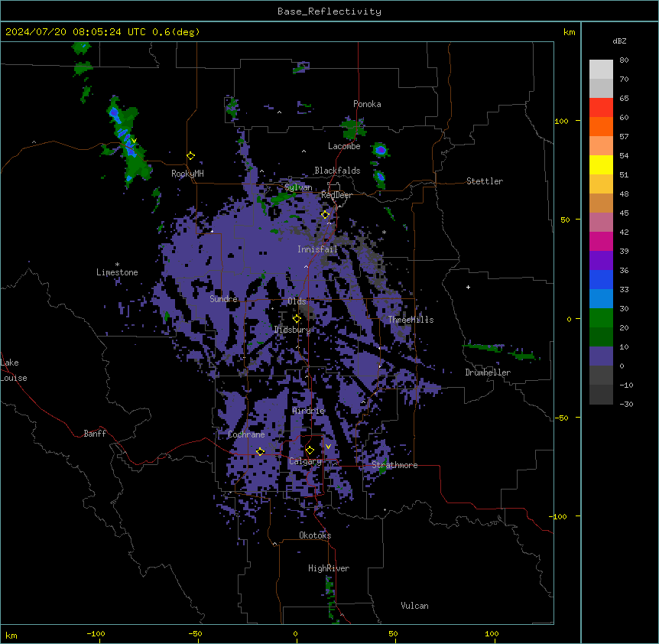Image resolution: width=659 pixels, height=644 pixels.
Task: Click the Stettler city label
Action: [x=485, y=181]
